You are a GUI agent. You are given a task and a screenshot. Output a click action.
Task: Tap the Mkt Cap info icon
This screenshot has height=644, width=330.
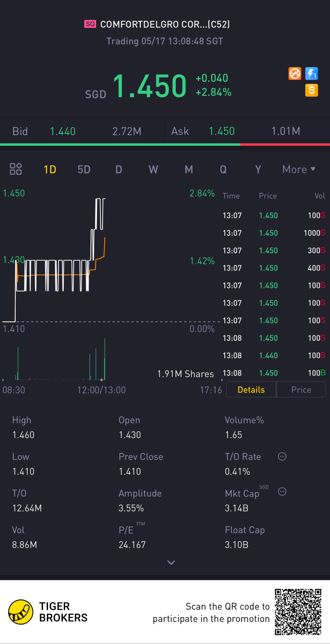(282, 492)
